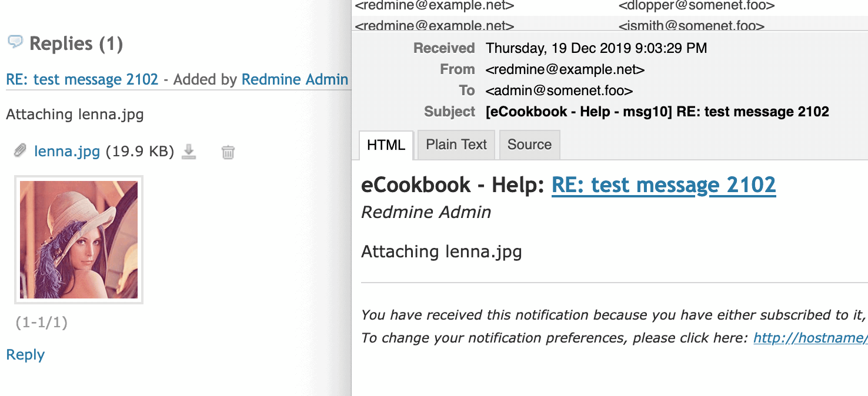The image size is (868, 396).
Task: Click the admin@somenet.foo recipient address
Action: pos(559,90)
